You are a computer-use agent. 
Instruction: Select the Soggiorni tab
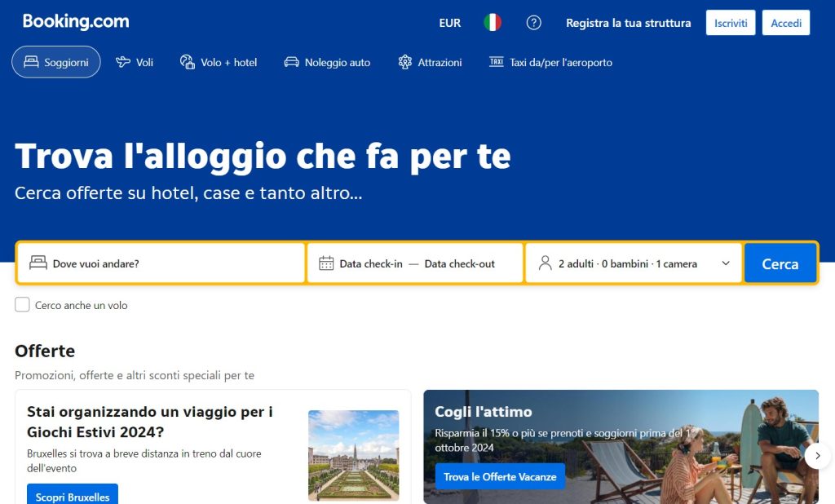pyautogui.click(x=56, y=62)
